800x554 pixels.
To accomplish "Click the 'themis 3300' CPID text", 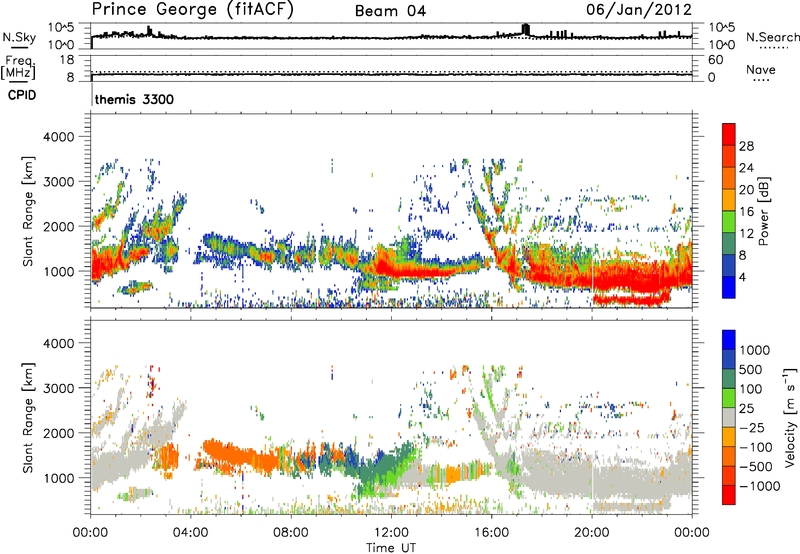I will (x=134, y=99).
